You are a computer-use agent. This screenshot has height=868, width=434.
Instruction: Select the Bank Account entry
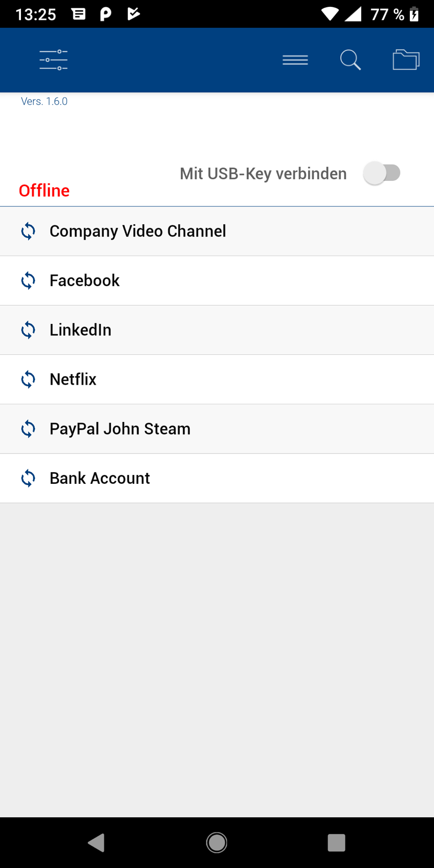[x=100, y=478]
